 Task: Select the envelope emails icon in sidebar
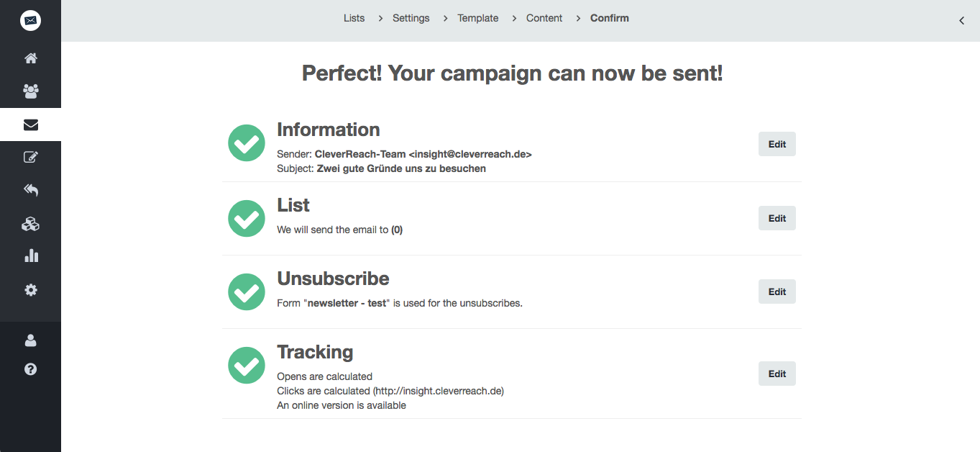coord(30,125)
